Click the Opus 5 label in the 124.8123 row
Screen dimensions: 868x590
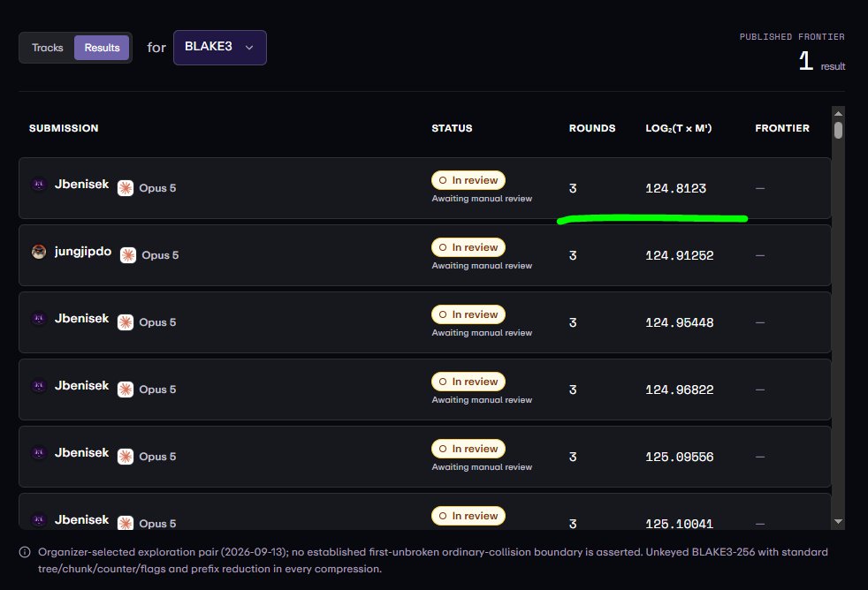[x=157, y=188]
